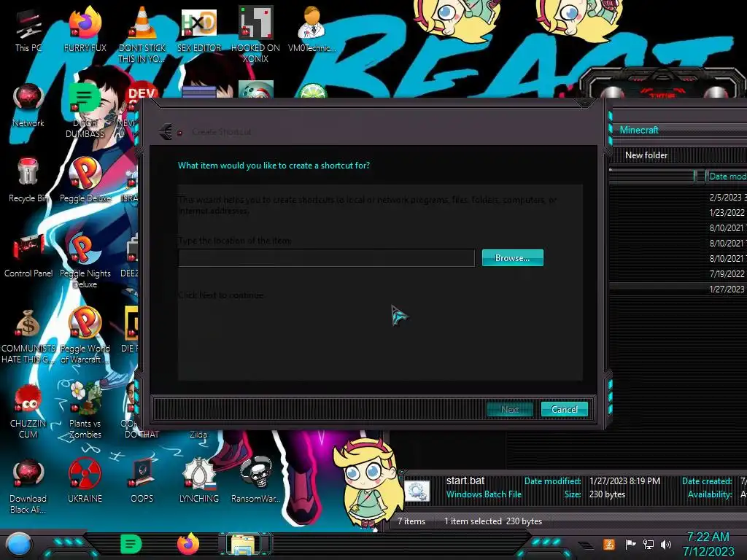Click the back arrow in the Create Shortcut dialog
The height and width of the screenshot is (560, 747).
(166, 131)
